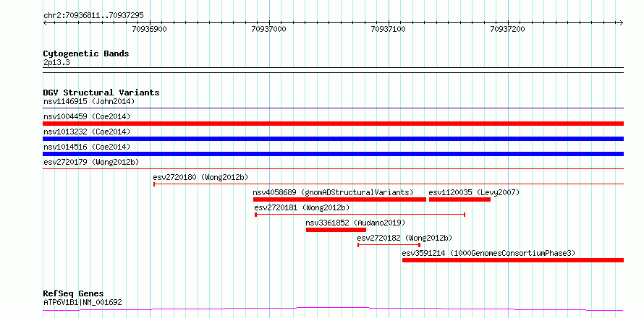Open esv3591214 (1000GenomesConsortiumPhase3) label
The height and width of the screenshot is (318, 644).
point(488,253)
